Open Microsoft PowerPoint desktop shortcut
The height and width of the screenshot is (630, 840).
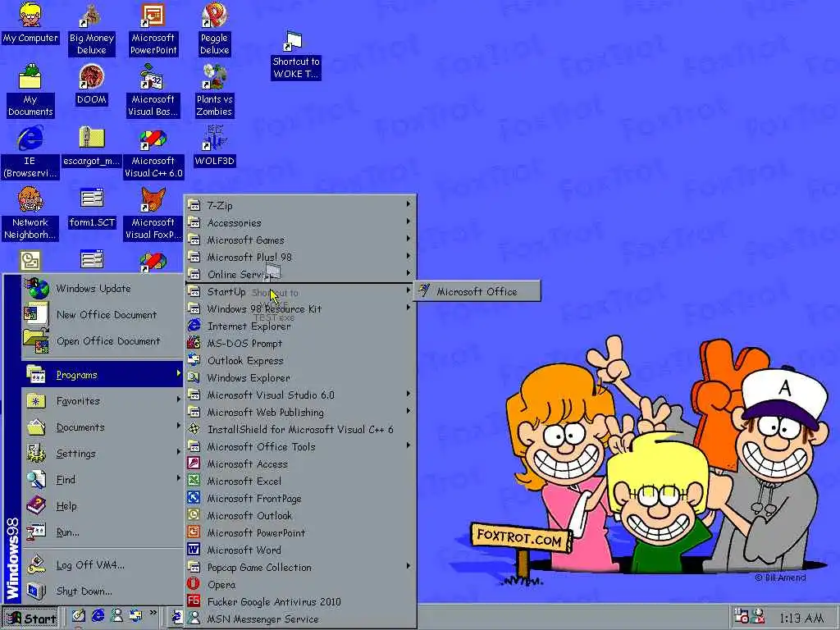(153, 30)
